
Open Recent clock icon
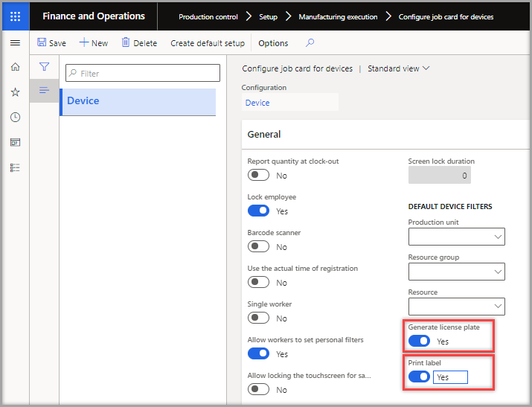(x=16, y=117)
